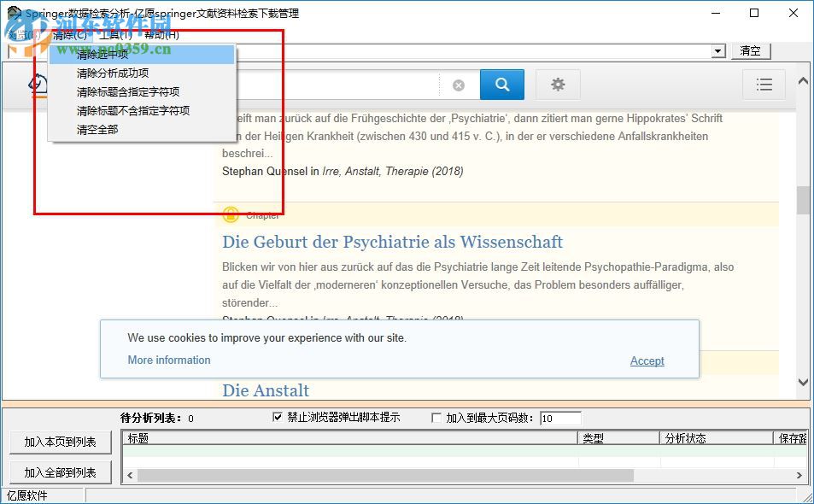The width and height of the screenshot is (814, 504).
Task: Toggle 加入到最大页码数 checkbox
Action: point(436,418)
